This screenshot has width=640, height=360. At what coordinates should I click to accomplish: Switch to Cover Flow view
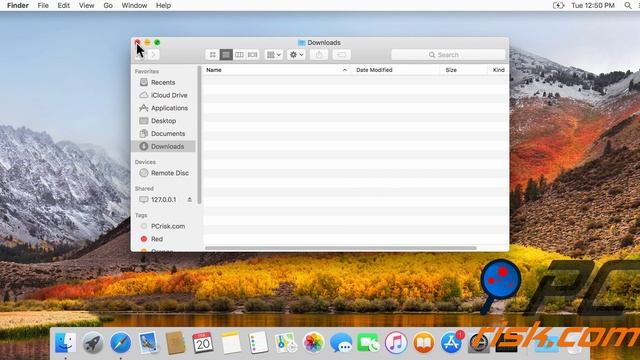click(x=253, y=55)
